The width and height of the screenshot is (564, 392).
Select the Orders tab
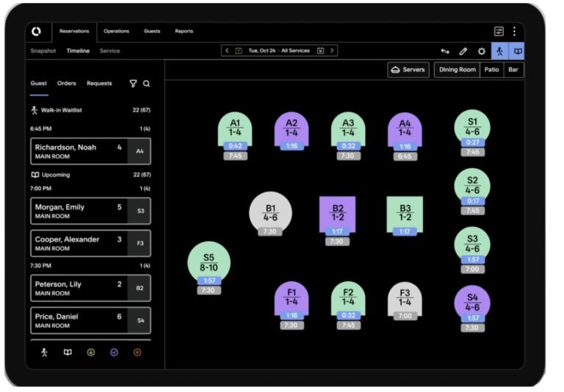pos(67,84)
